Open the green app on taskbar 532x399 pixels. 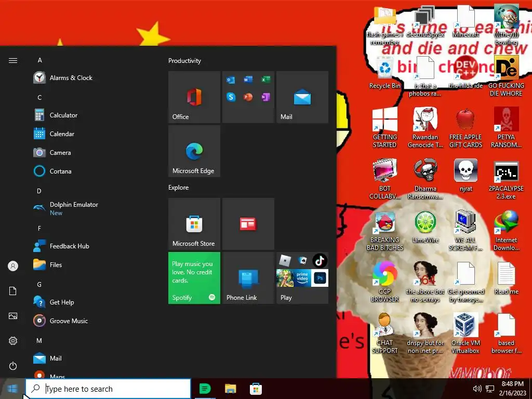tap(205, 389)
